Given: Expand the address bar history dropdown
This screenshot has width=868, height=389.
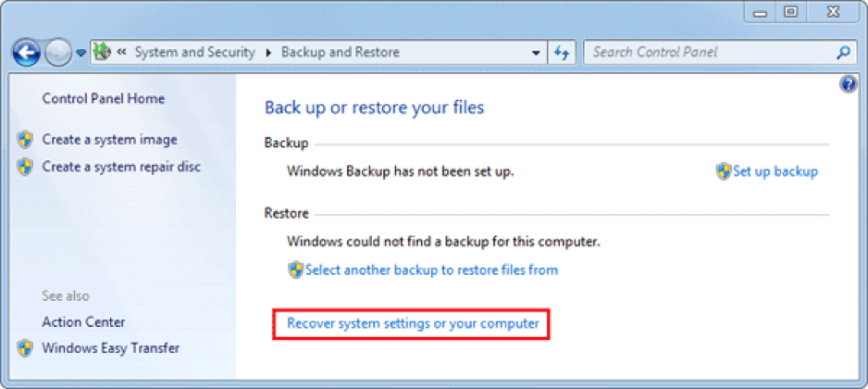Looking at the screenshot, I should (x=537, y=53).
